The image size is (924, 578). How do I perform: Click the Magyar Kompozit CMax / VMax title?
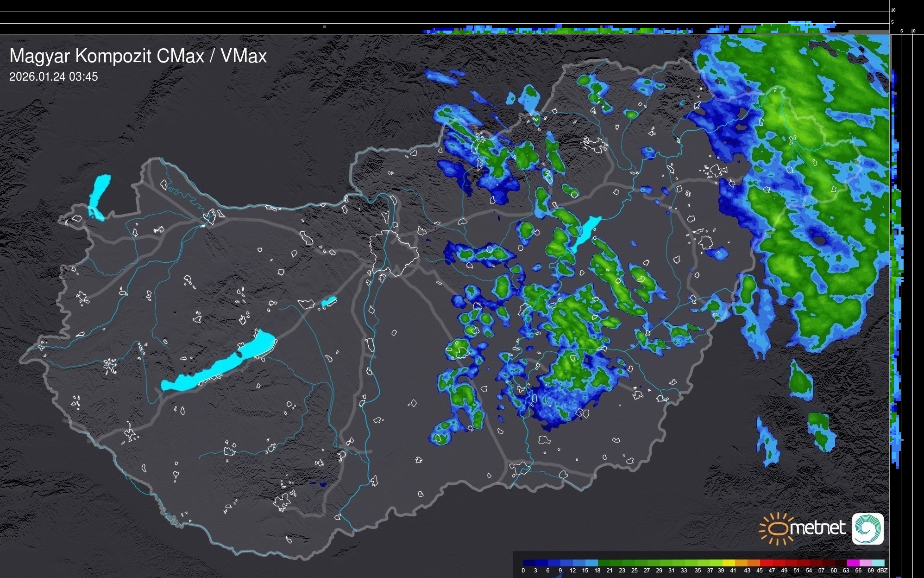[138, 56]
